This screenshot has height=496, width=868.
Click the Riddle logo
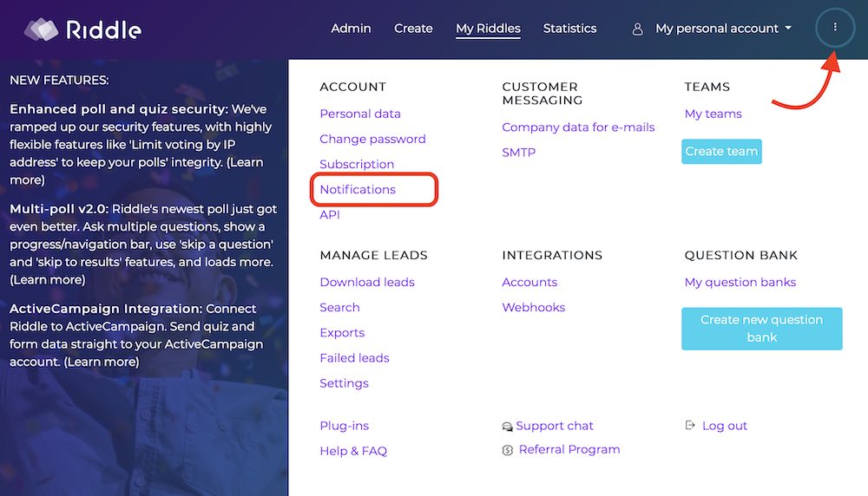click(83, 29)
